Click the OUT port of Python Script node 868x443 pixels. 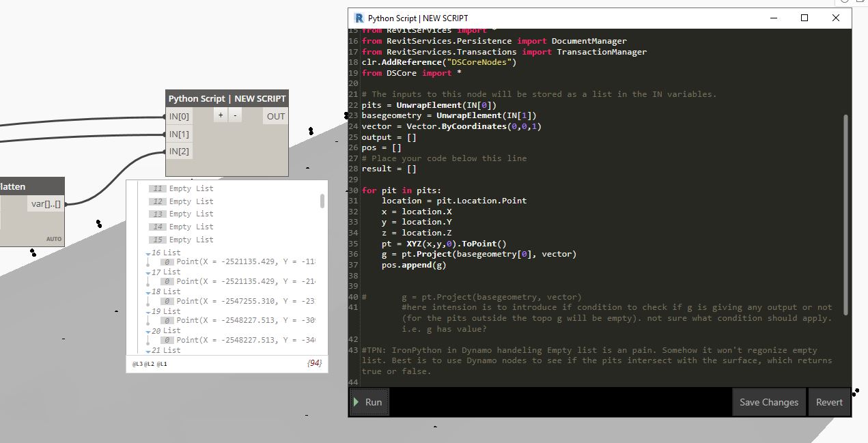[x=276, y=116]
